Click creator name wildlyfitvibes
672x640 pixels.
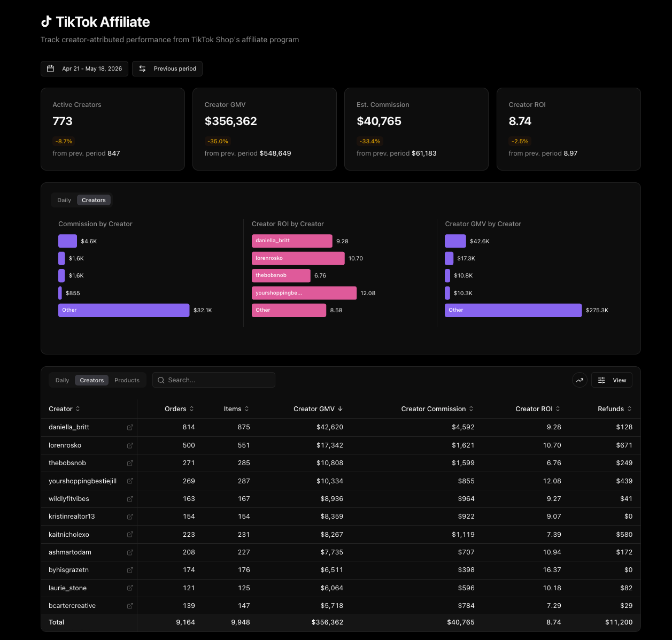tap(69, 499)
